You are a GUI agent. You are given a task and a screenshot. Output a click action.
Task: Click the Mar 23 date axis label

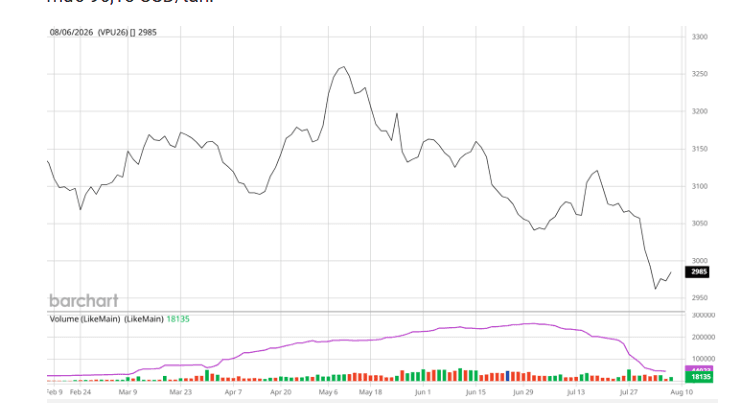point(181,392)
